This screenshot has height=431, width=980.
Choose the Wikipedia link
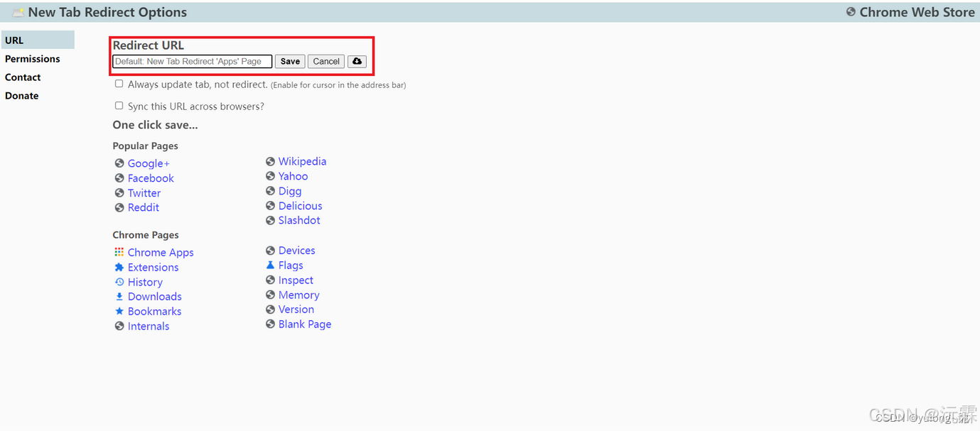pyautogui.click(x=302, y=162)
